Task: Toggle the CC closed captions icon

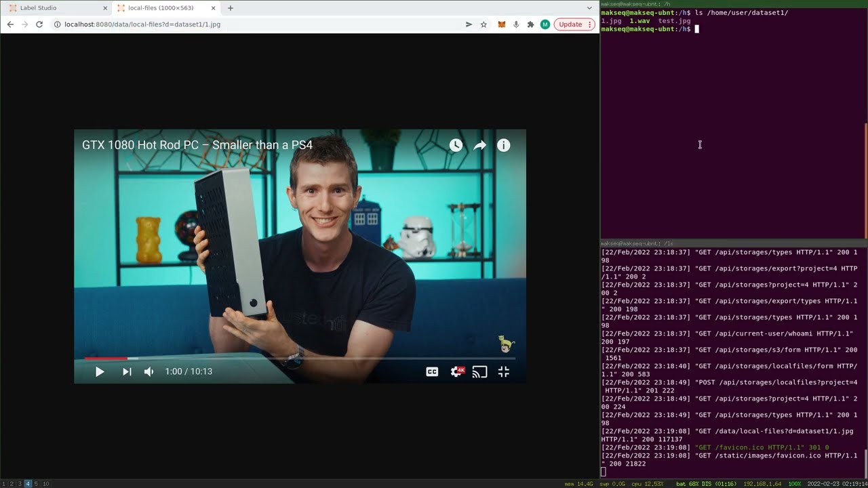Action: tap(432, 371)
